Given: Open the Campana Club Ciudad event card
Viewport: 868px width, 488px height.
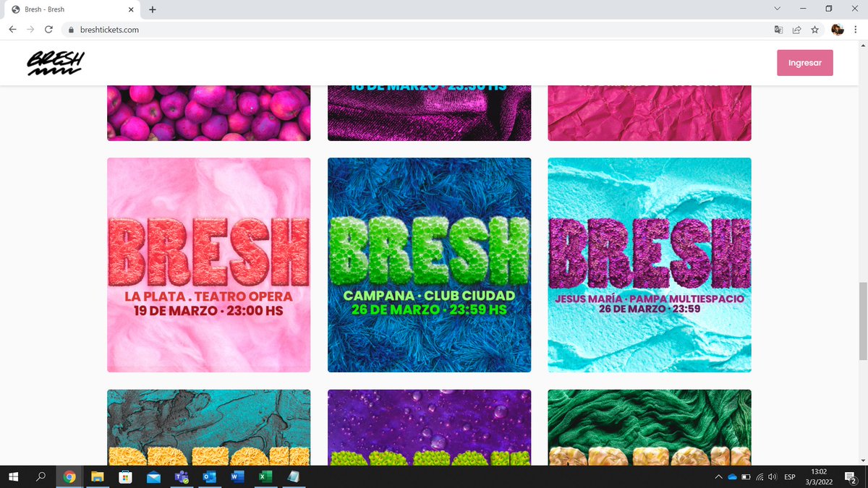Looking at the screenshot, I should (x=429, y=265).
